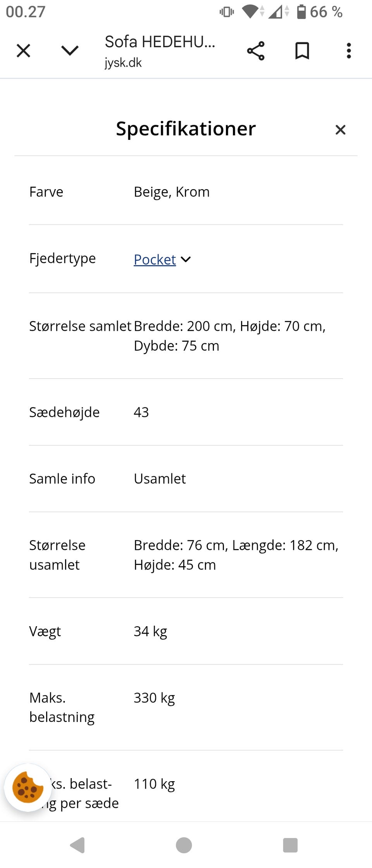This screenshot has height=868, width=372.
Task: Expand the toolbar chevron next to close
Action: [70, 50]
